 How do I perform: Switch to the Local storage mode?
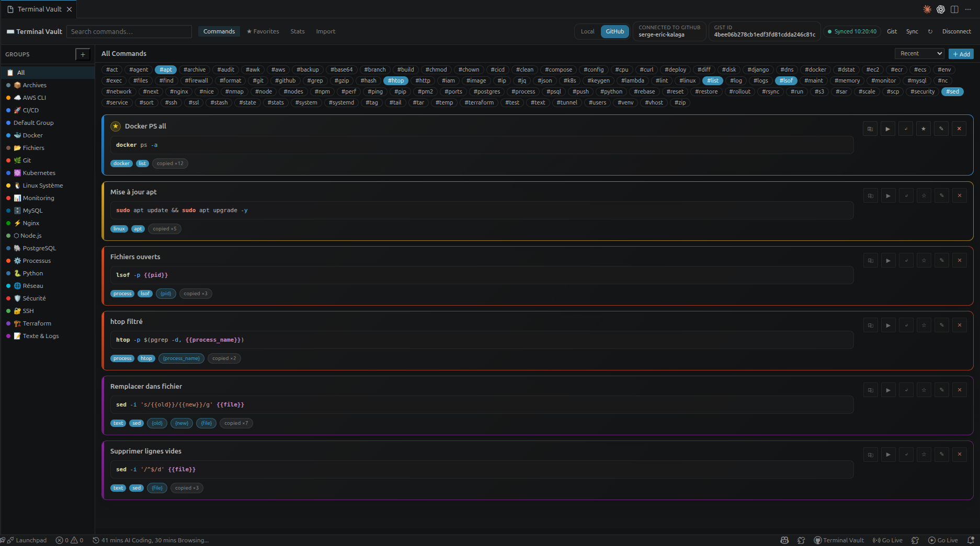click(x=587, y=31)
